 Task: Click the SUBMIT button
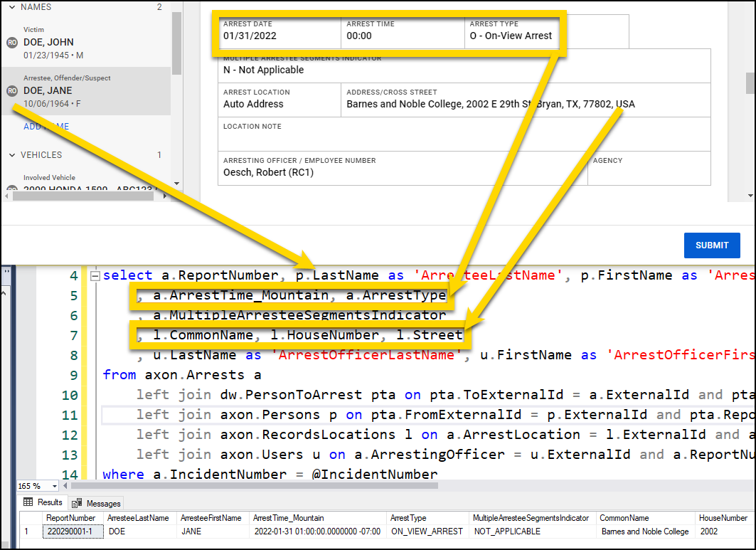click(x=712, y=245)
